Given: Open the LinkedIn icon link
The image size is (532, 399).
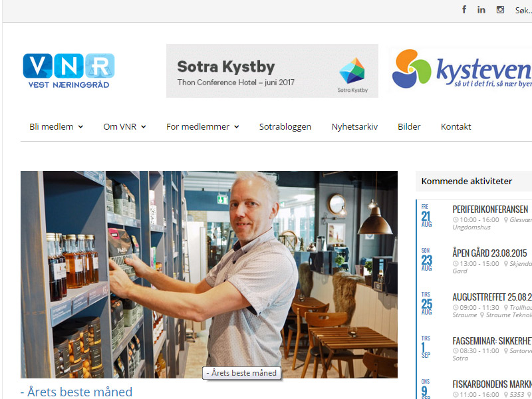Looking at the screenshot, I should point(481,9).
